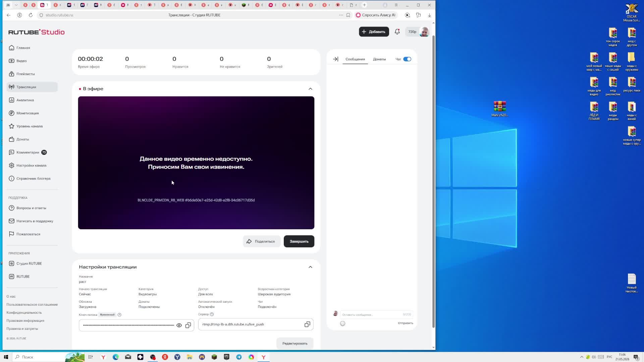Open the user profile avatar menu
Viewport: 644px width, 362px height.
(424, 32)
